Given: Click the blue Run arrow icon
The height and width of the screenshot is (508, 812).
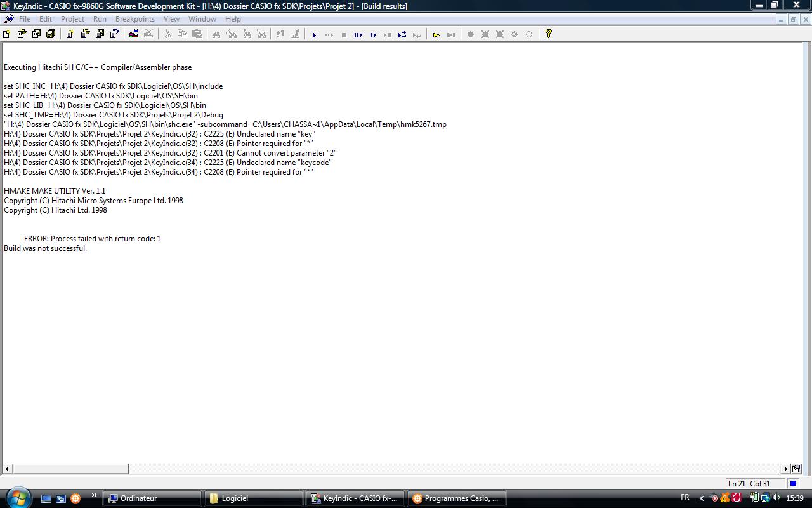Looking at the screenshot, I should coord(314,35).
